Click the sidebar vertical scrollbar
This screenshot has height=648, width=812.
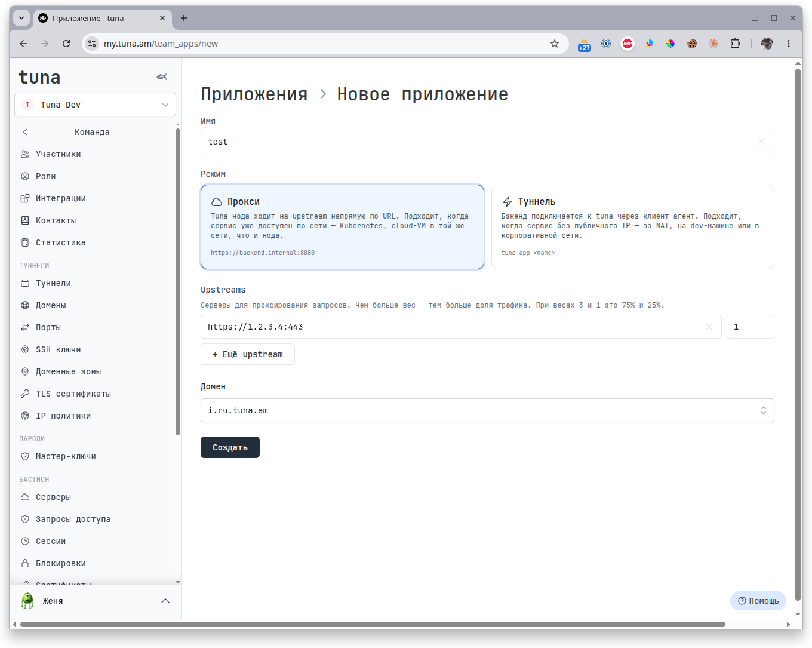[178, 282]
